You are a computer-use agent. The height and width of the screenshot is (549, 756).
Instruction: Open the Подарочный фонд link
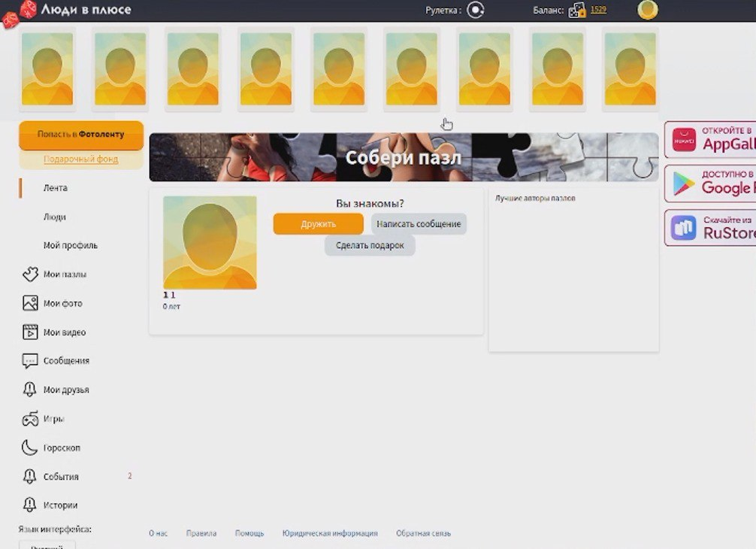81,159
